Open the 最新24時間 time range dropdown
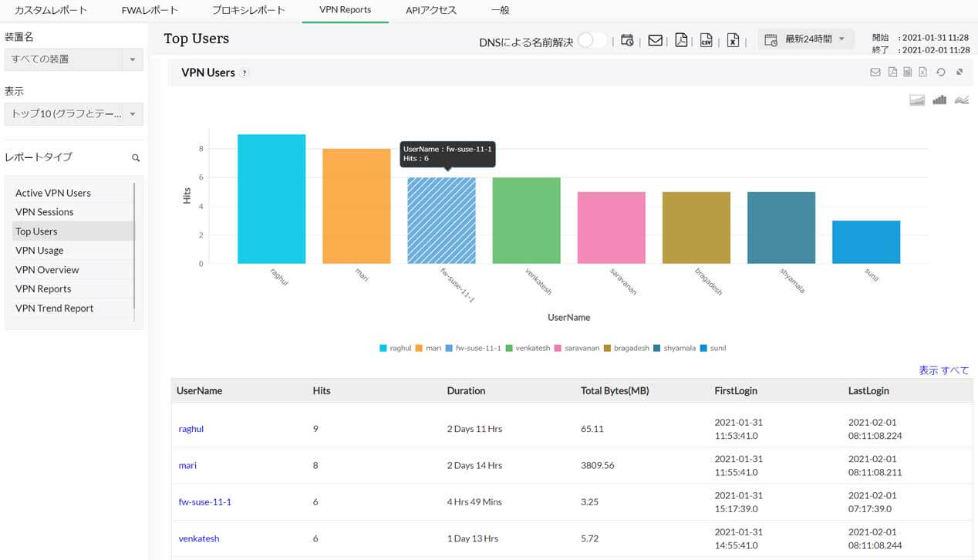 [x=806, y=39]
